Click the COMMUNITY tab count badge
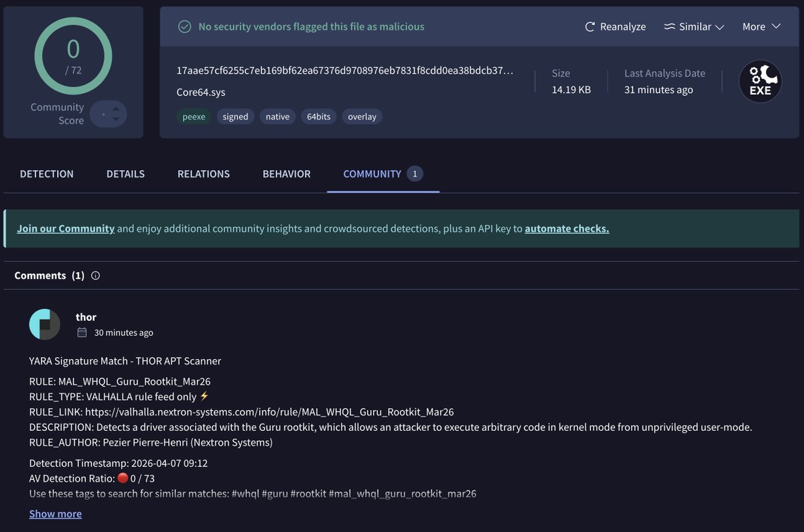The height and width of the screenshot is (532, 804). point(415,174)
